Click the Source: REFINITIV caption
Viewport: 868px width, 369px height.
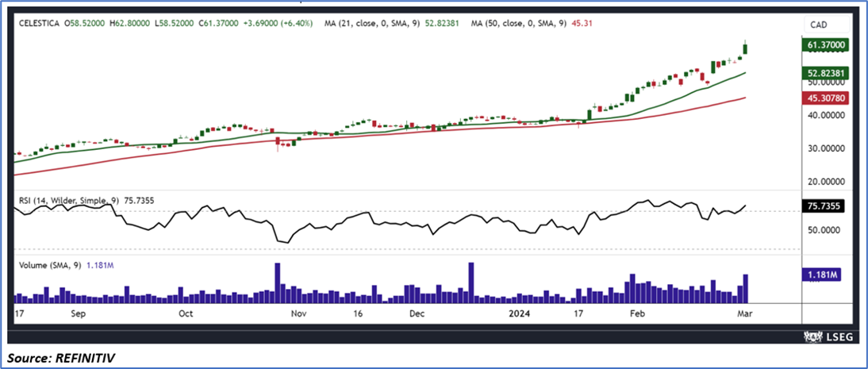[61, 360]
